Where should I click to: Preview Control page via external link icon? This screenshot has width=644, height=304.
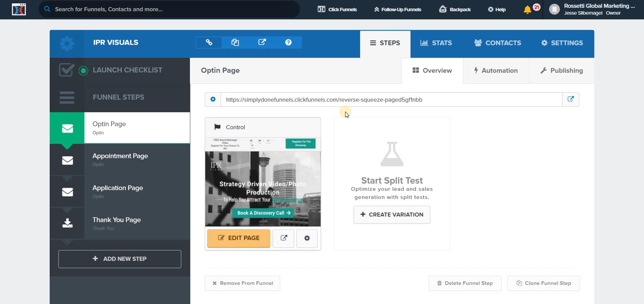click(284, 238)
